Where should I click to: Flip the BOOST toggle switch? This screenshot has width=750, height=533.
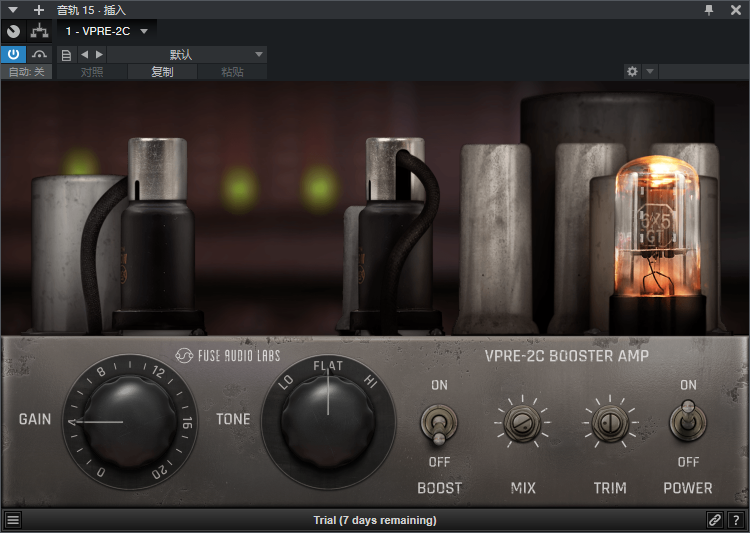tap(439, 423)
